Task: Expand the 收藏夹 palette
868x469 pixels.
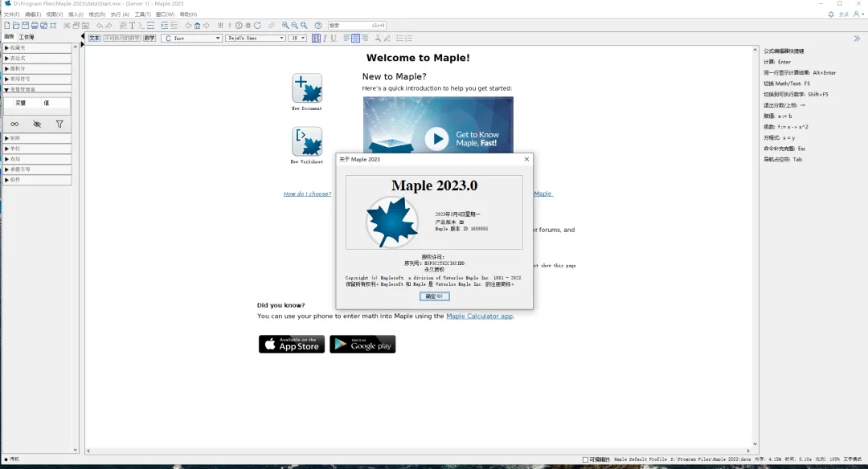Action: 37,48
